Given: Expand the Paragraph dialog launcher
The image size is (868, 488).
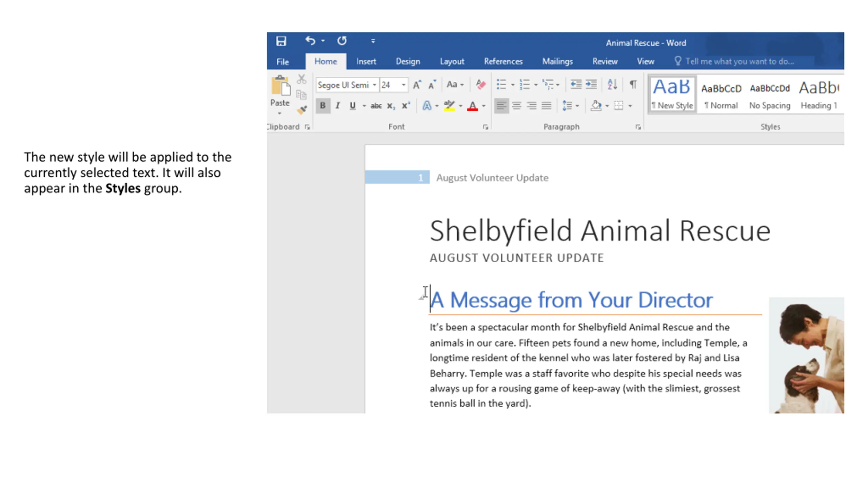Looking at the screenshot, I should click(638, 127).
